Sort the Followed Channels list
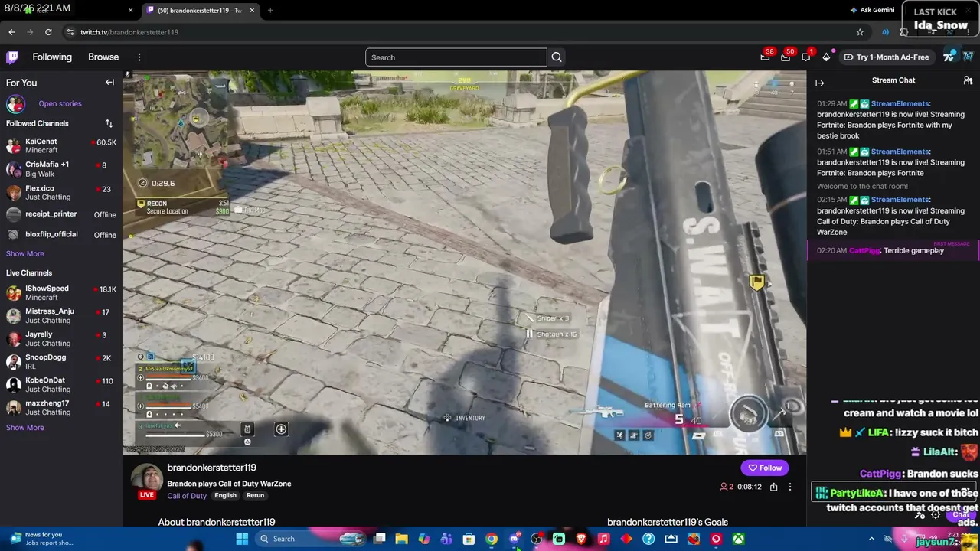The height and width of the screenshot is (551, 980). 109,123
